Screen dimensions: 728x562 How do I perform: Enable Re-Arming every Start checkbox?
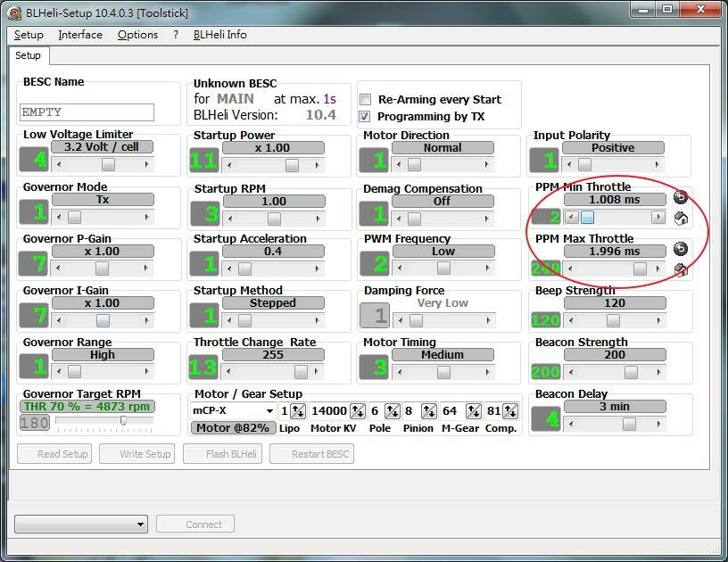pos(365,100)
